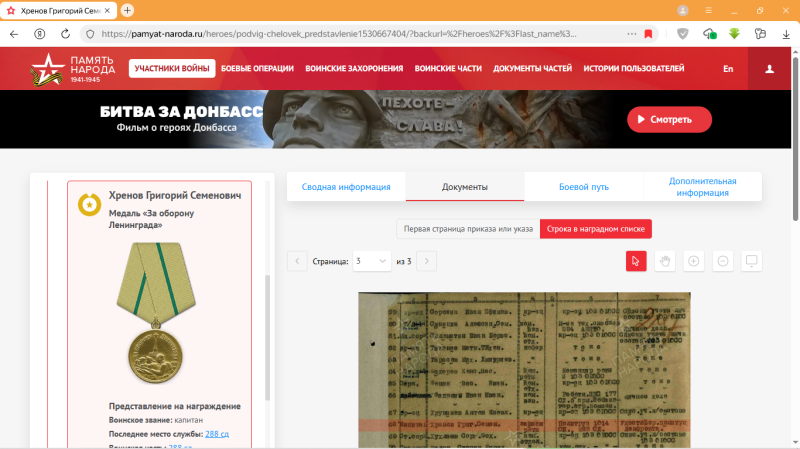Toggle fullscreen document view
The image size is (800, 449).
click(752, 261)
